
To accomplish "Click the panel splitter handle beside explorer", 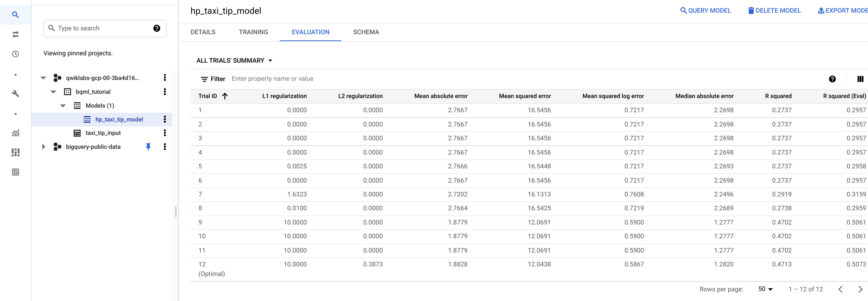I will [x=176, y=212].
